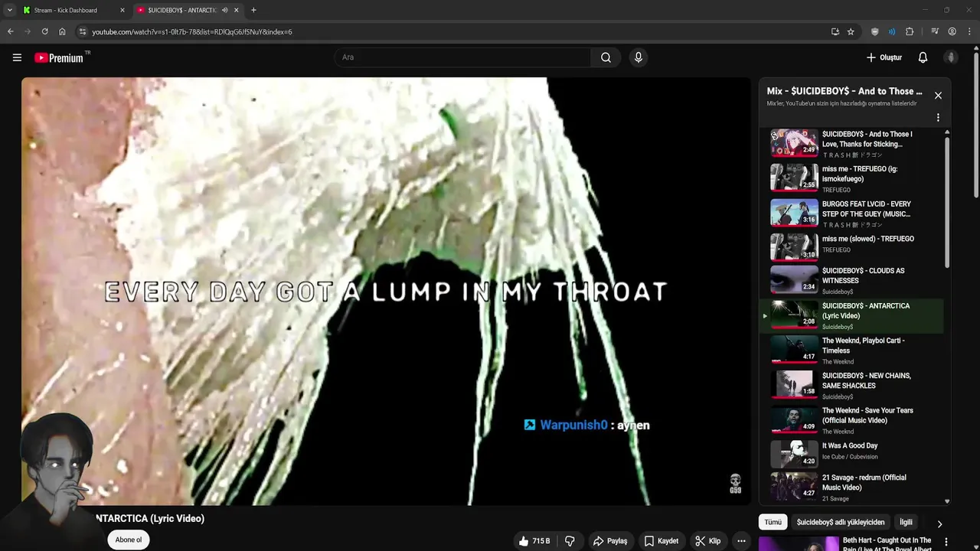Mute the YouTube tab via speaker icon
This screenshot has width=980, height=551.
(224, 10)
